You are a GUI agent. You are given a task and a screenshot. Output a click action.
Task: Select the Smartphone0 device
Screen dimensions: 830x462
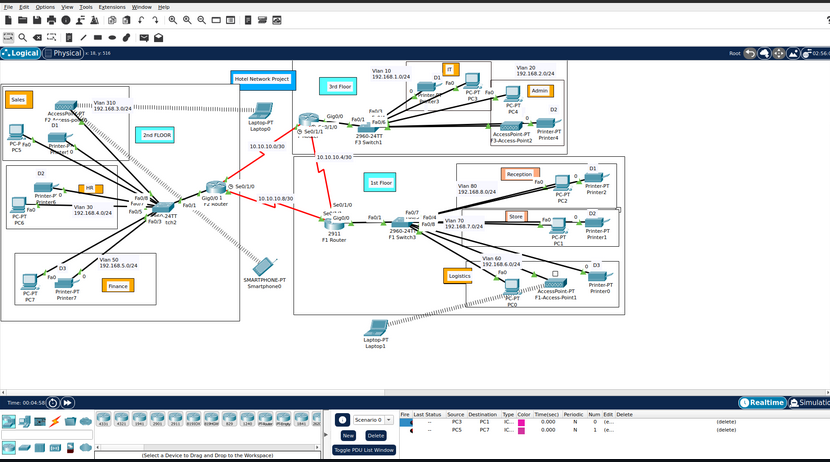tap(264, 267)
